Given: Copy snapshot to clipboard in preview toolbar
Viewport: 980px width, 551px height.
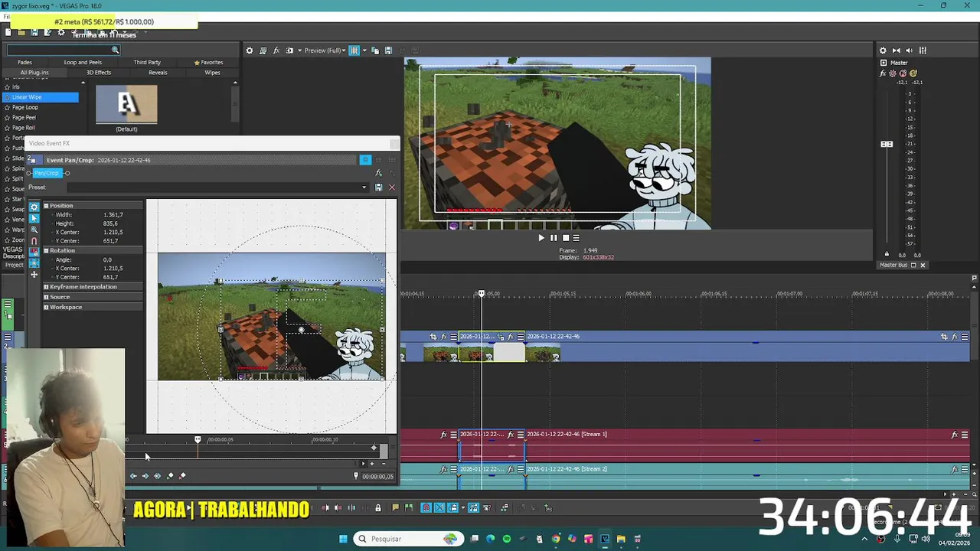Looking at the screenshot, I should point(375,51).
